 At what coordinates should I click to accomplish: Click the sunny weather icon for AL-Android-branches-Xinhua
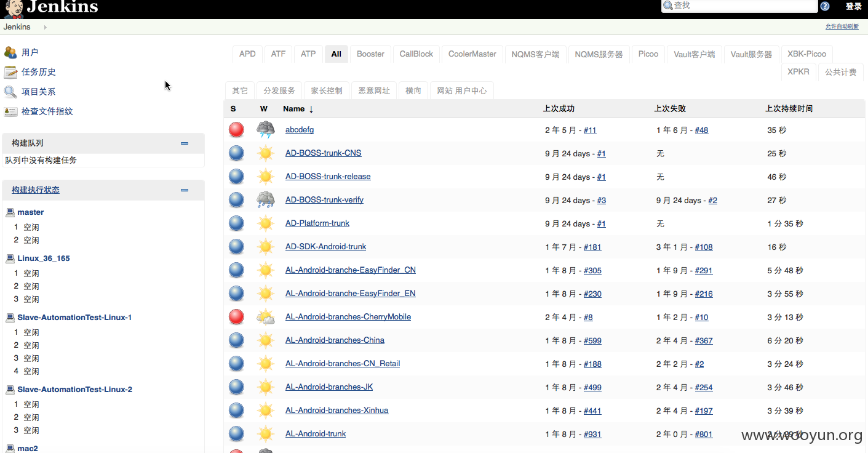[x=266, y=410]
